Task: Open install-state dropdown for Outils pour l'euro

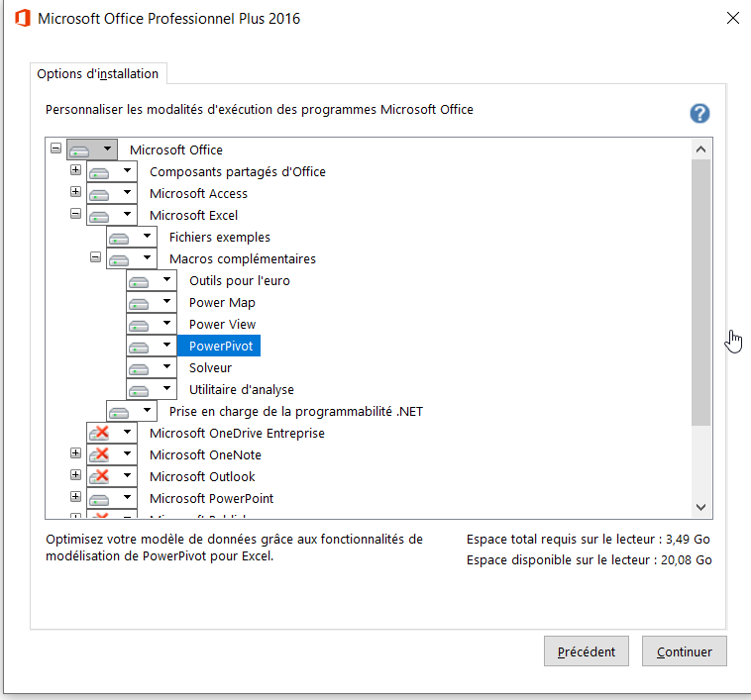Action: tap(152, 280)
